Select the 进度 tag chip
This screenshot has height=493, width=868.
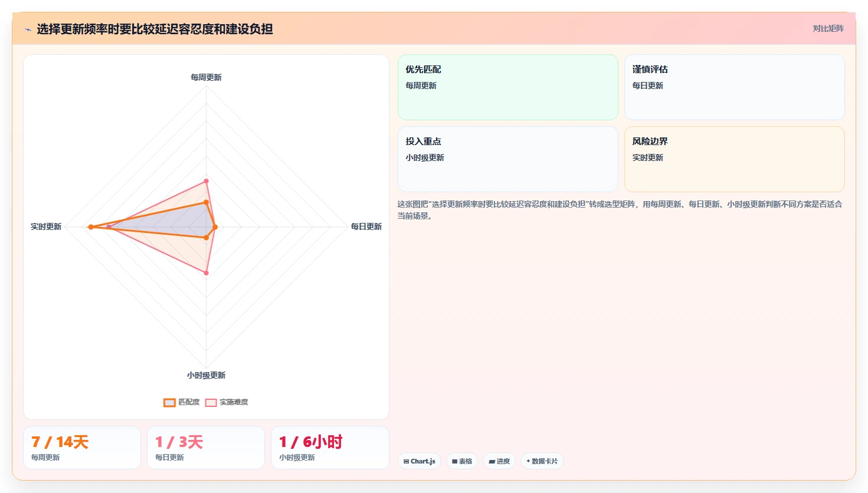[499, 461]
